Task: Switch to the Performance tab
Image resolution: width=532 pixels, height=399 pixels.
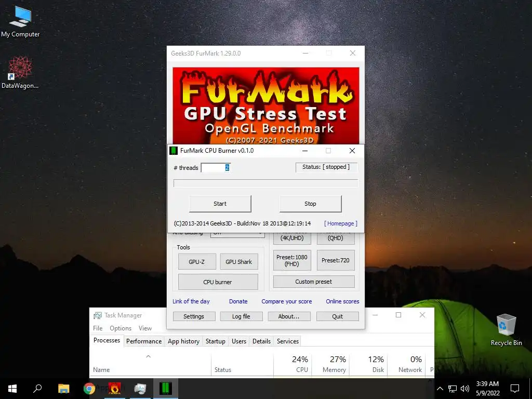Action: coord(144,341)
